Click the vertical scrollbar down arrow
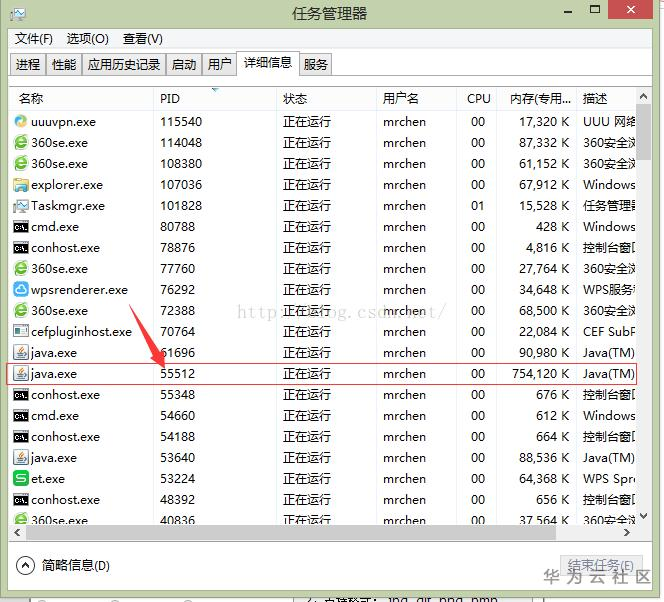The image size is (664, 602). pos(644,516)
